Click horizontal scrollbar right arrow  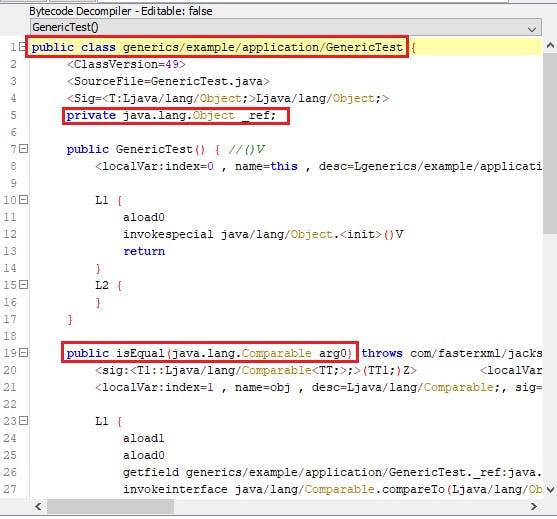534,506
